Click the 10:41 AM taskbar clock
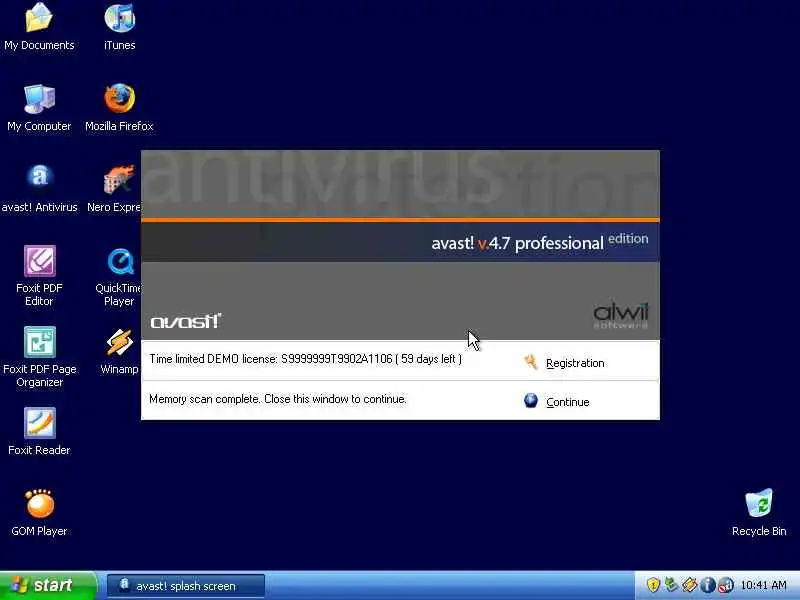 763,585
